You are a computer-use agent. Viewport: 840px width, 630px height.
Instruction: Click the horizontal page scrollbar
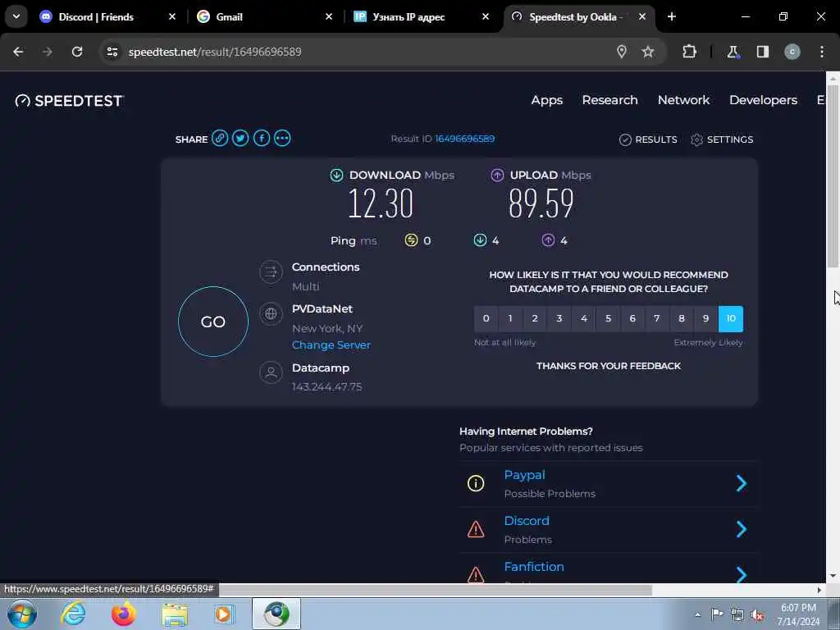click(436, 590)
